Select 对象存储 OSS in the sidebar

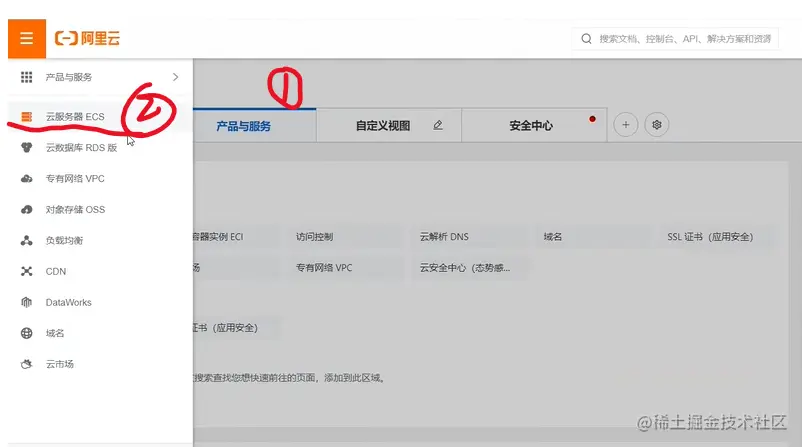tap(100, 210)
